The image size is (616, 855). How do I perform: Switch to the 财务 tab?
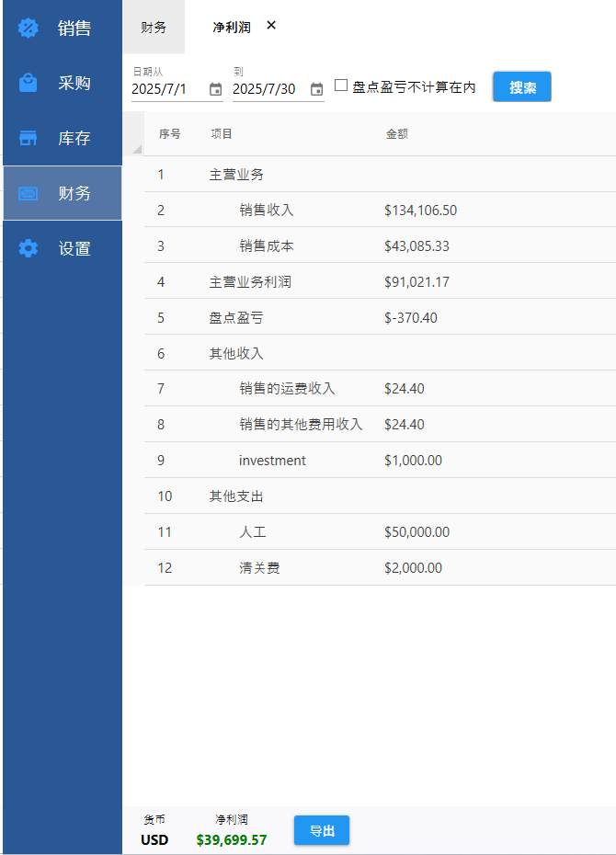click(x=154, y=28)
